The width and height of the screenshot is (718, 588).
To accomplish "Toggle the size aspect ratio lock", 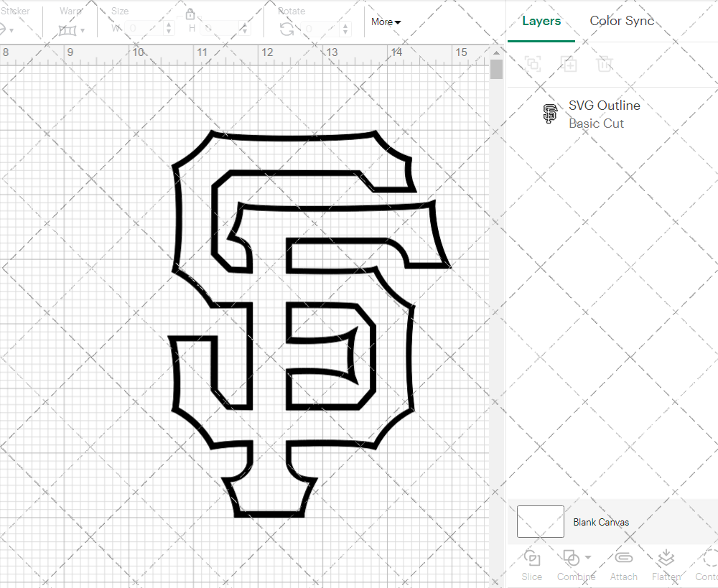I will click(190, 14).
